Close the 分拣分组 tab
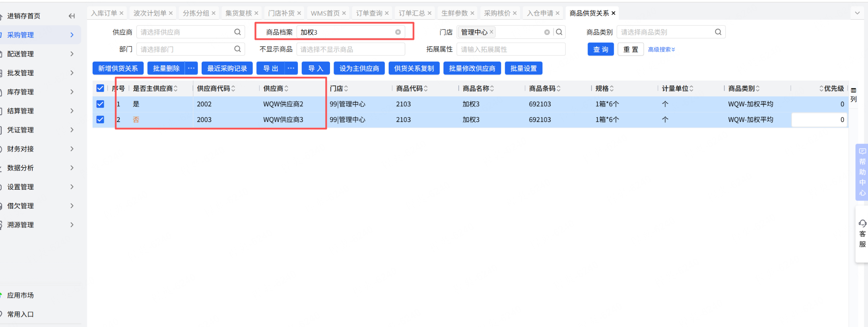This screenshot has height=327, width=868. point(214,13)
